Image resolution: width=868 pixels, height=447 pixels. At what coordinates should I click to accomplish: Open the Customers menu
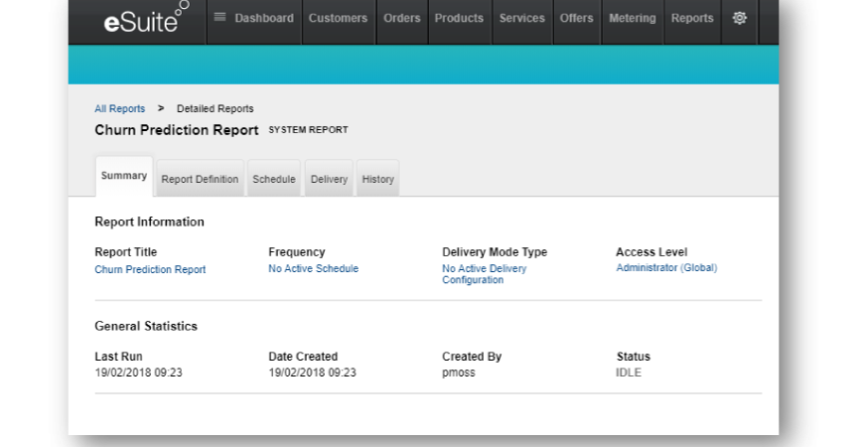[x=338, y=18]
